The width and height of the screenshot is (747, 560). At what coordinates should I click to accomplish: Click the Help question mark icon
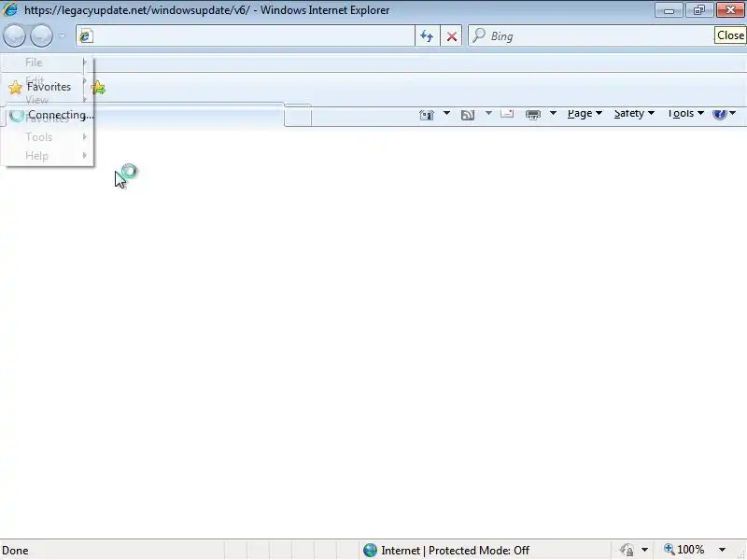719,113
